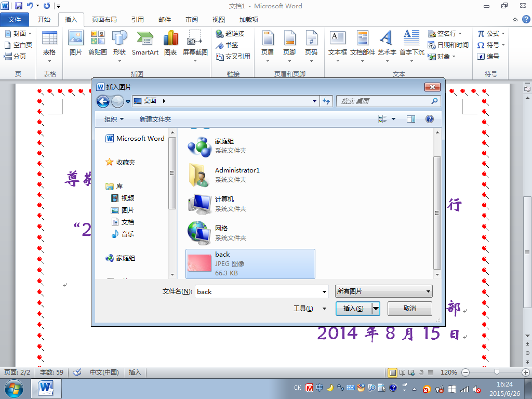This screenshot has height=399, width=532.
Task: Expand the 插入 button split arrow
Action: pyautogui.click(x=376, y=309)
